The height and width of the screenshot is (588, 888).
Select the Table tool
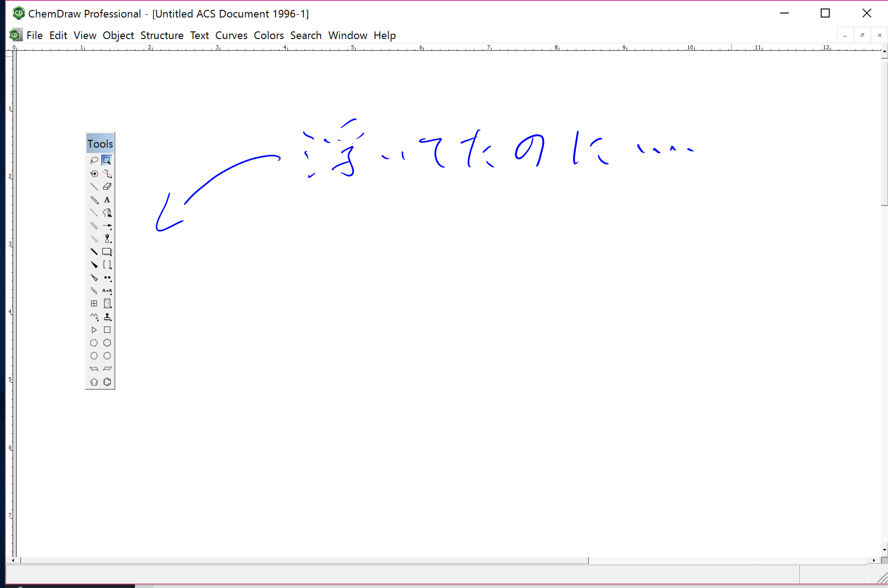[94, 304]
